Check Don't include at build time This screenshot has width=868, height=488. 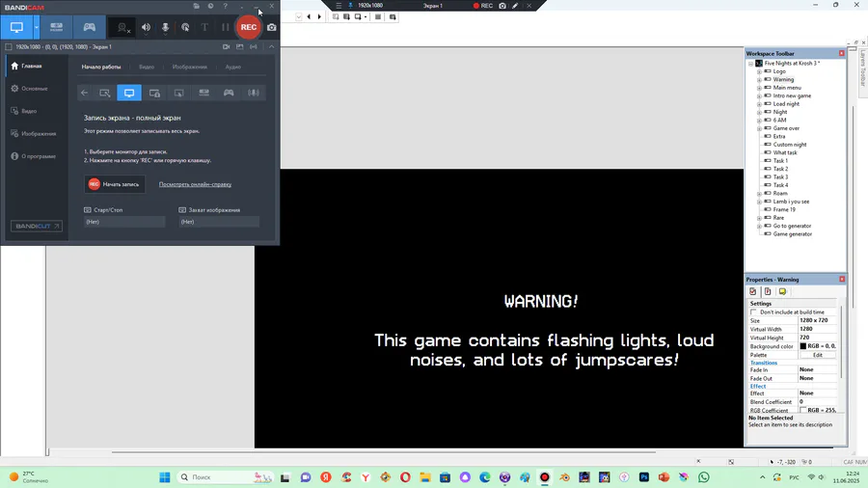(753, 312)
